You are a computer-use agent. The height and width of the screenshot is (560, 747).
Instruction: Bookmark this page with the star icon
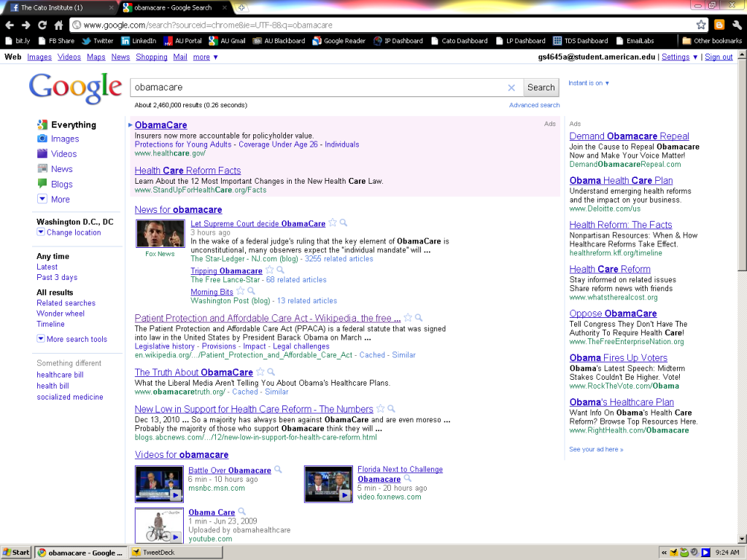point(701,25)
